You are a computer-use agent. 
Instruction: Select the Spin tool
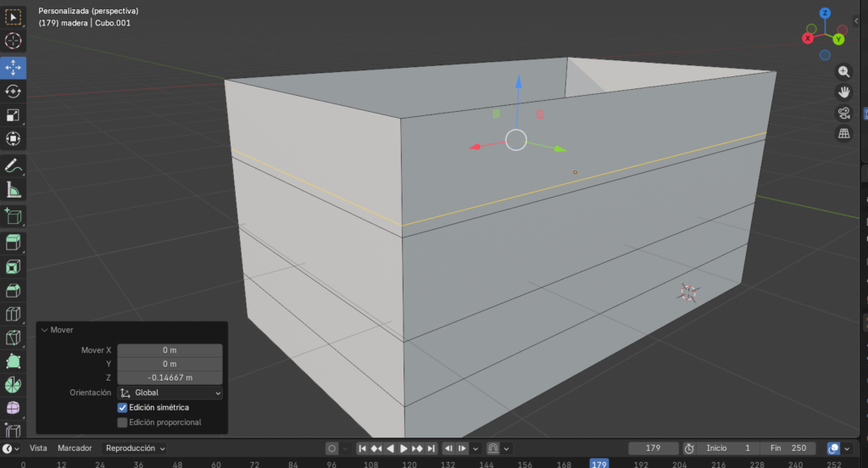click(13, 385)
